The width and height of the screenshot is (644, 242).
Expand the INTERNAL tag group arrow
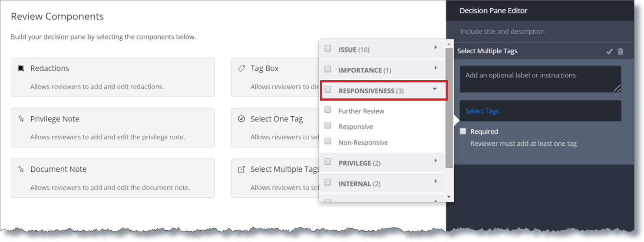435,181
